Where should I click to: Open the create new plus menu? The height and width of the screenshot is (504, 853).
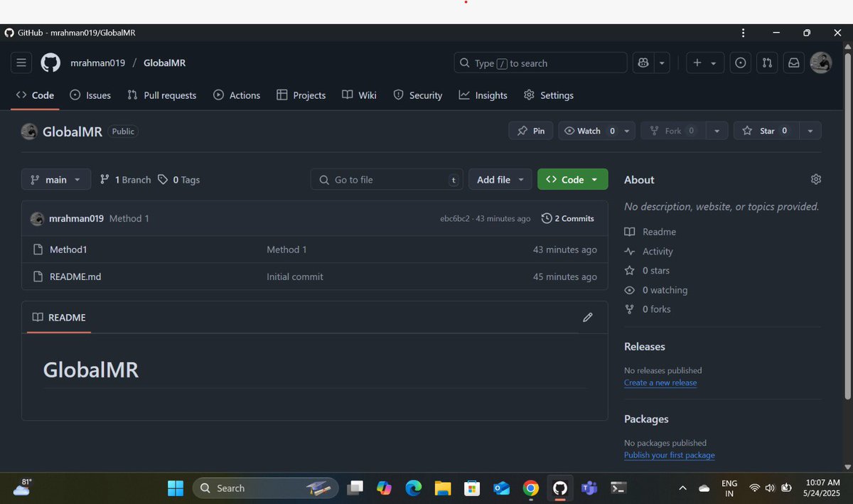click(705, 63)
